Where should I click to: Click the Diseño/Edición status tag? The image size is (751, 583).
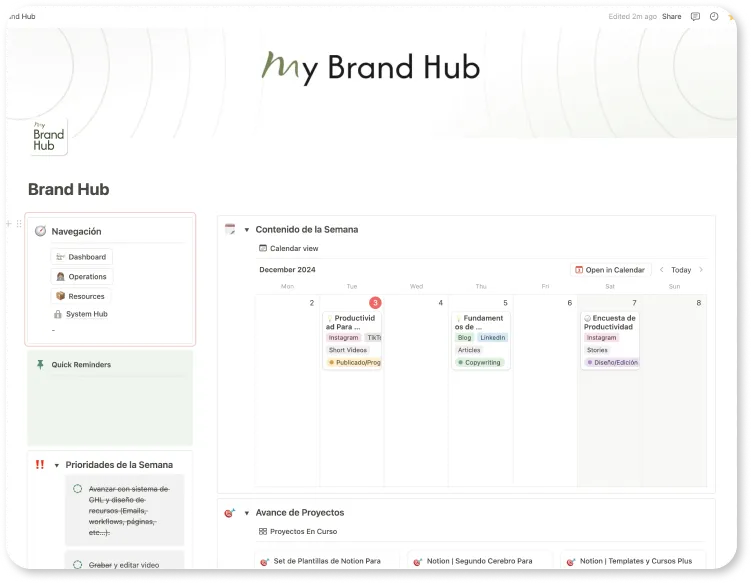(x=612, y=363)
